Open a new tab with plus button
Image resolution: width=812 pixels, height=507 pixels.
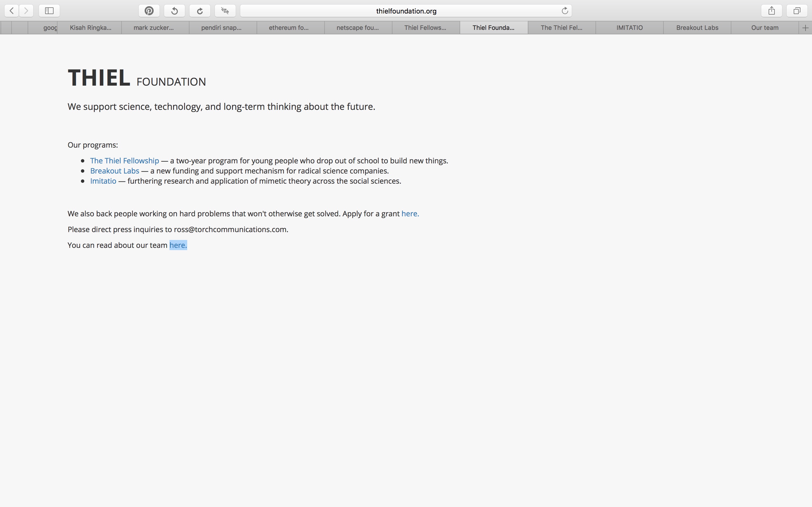tap(805, 28)
